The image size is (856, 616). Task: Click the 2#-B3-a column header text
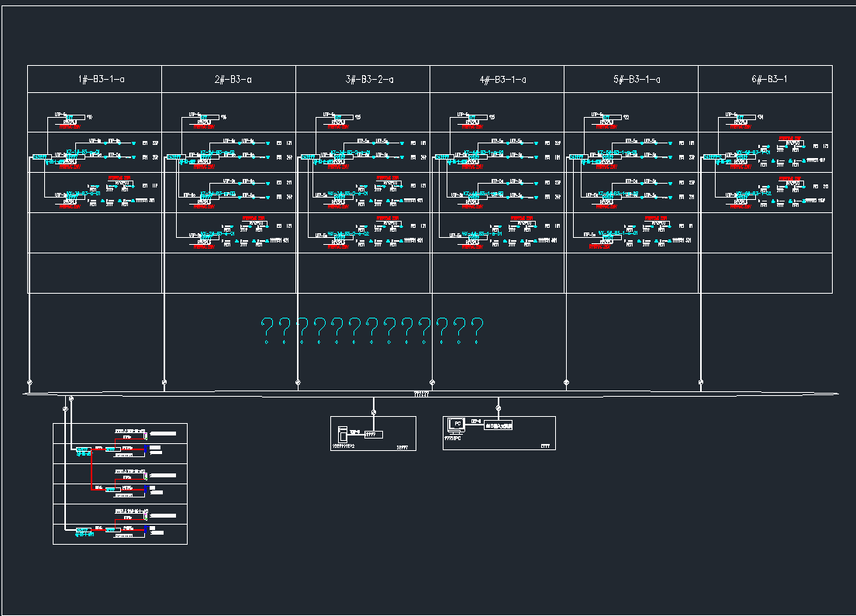click(x=233, y=80)
